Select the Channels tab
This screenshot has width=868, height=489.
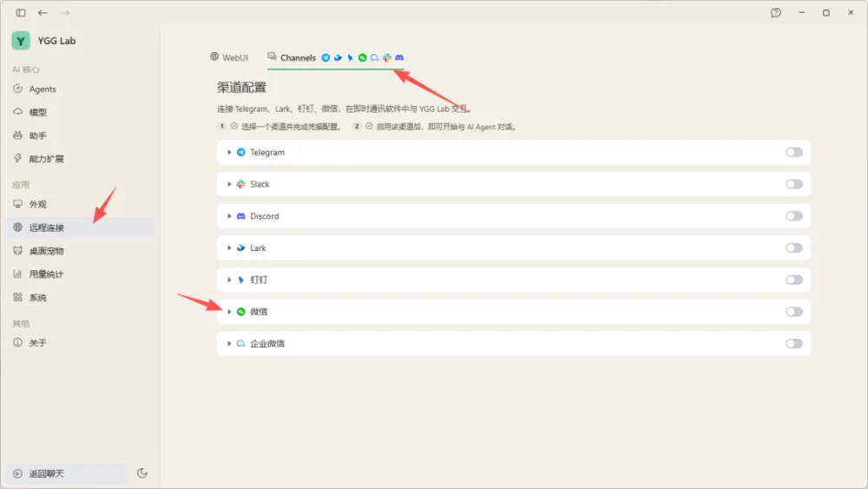coord(335,57)
